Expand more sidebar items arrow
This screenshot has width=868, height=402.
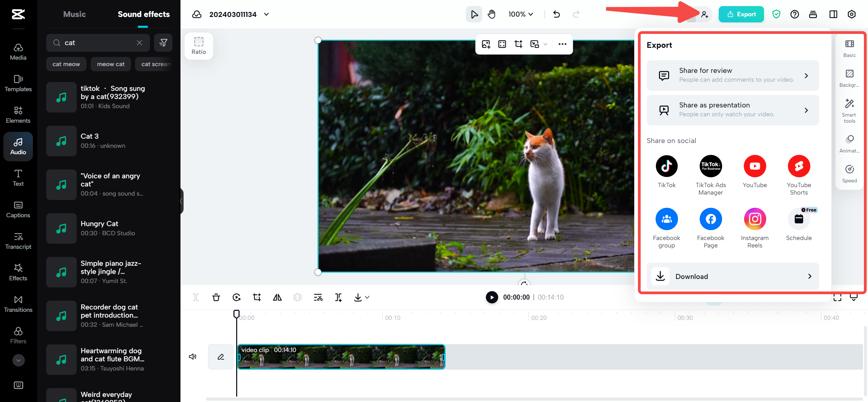coord(18,360)
